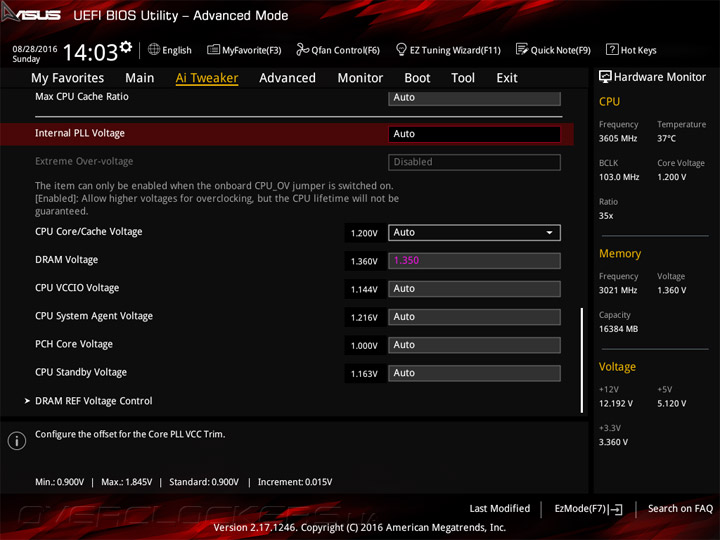Click Search on FAQ
Viewport: 720px width, 540px height.
click(680, 509)
